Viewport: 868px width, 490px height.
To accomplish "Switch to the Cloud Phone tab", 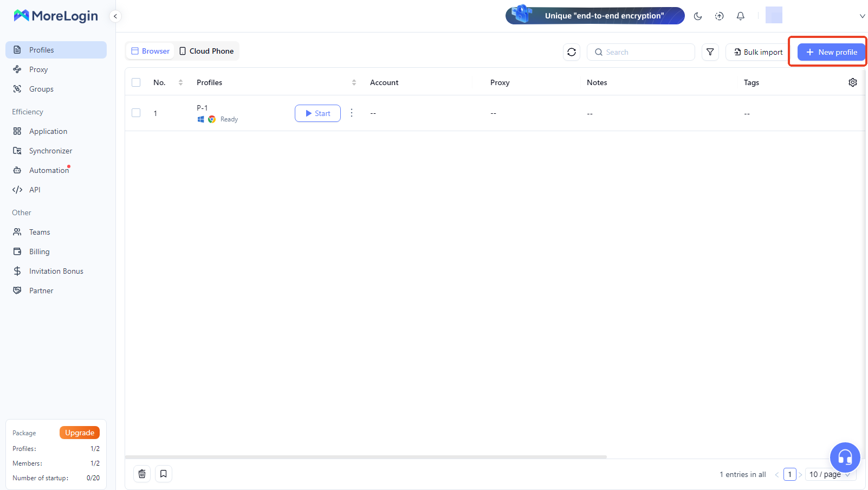I will tap(206, 51).
